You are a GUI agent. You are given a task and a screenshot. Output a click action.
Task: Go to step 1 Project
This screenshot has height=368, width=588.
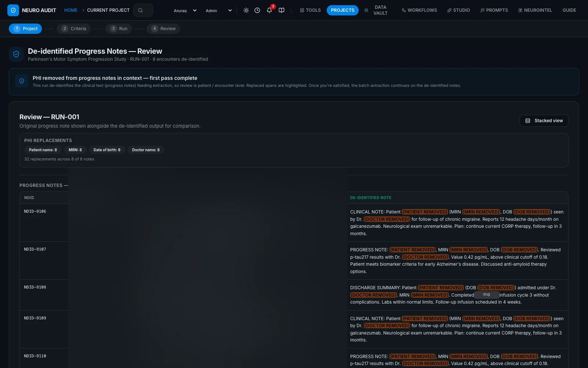tap(25, 29)
